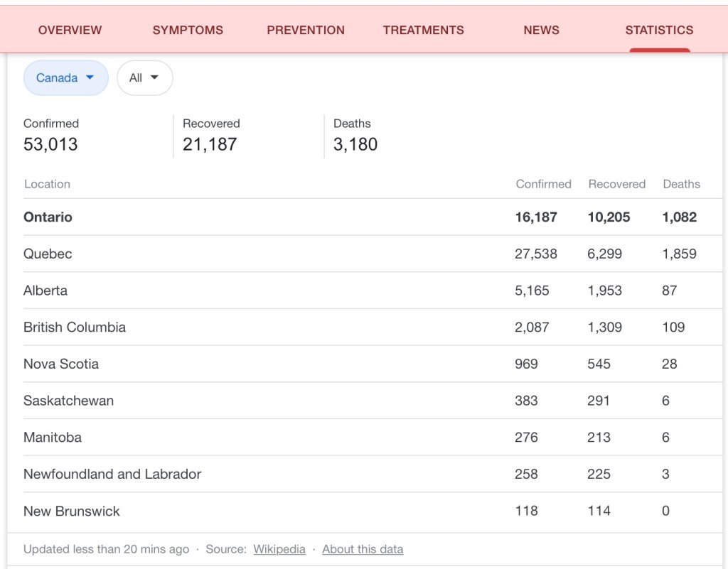
Task: Select the New Brunswick row
Action: tap(72, 511)
